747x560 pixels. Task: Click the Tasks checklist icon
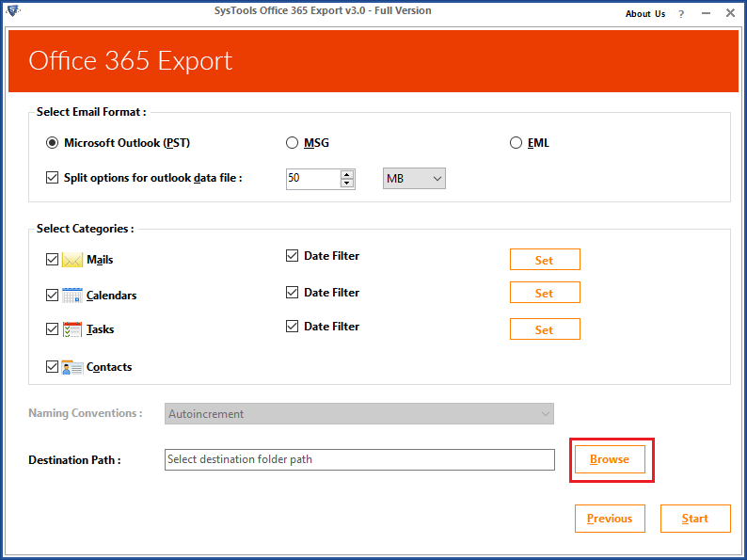pyautogui.click(x=72, y=329)
